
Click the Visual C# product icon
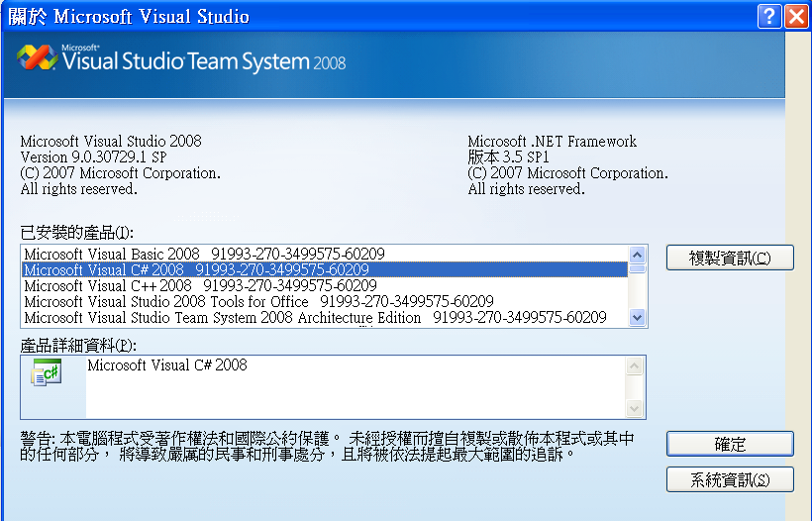click(47, 371)
